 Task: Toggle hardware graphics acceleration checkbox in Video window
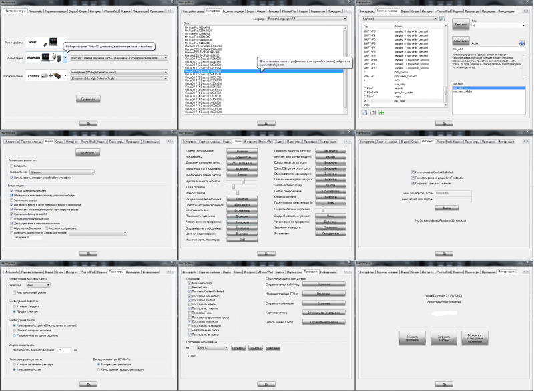click(12, 178)
